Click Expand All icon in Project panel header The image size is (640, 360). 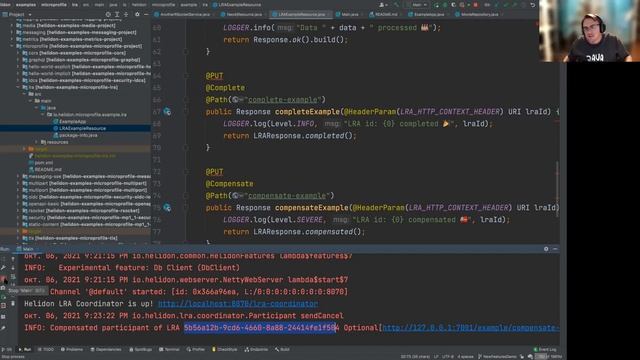(117, 14)
